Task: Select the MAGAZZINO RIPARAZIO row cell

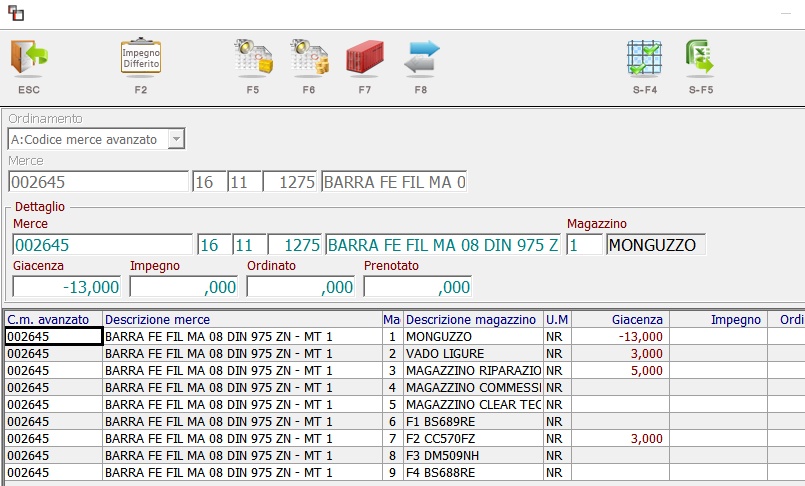Action: pyautogui.click(x=473, y=371)
